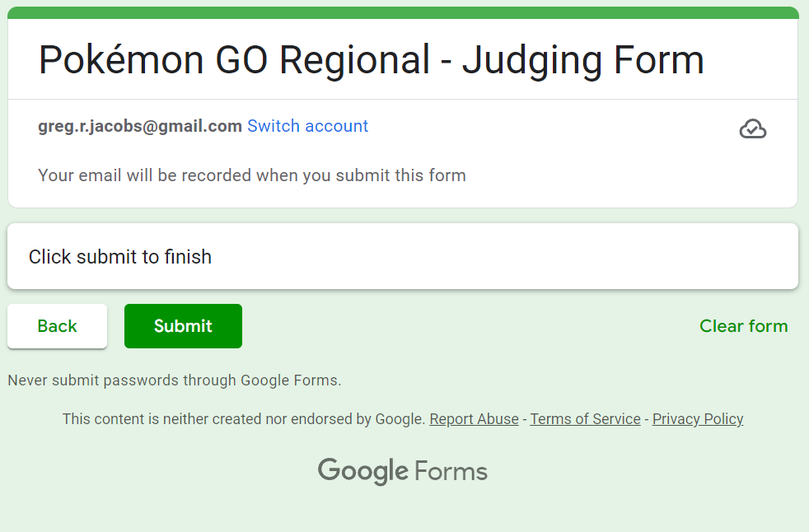This screenshot has width=809, height=532.
Task: Click the "Click submit to finish" text
Action: 120,257
